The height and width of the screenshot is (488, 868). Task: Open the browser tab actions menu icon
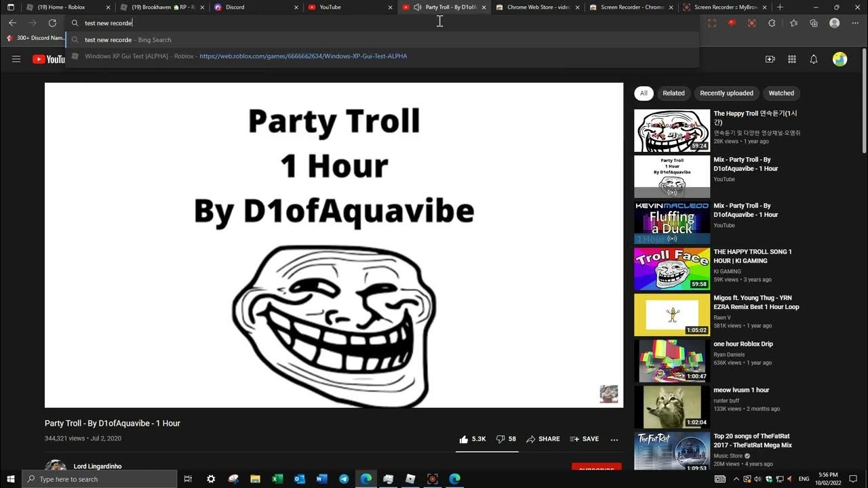tap(10, 7)
